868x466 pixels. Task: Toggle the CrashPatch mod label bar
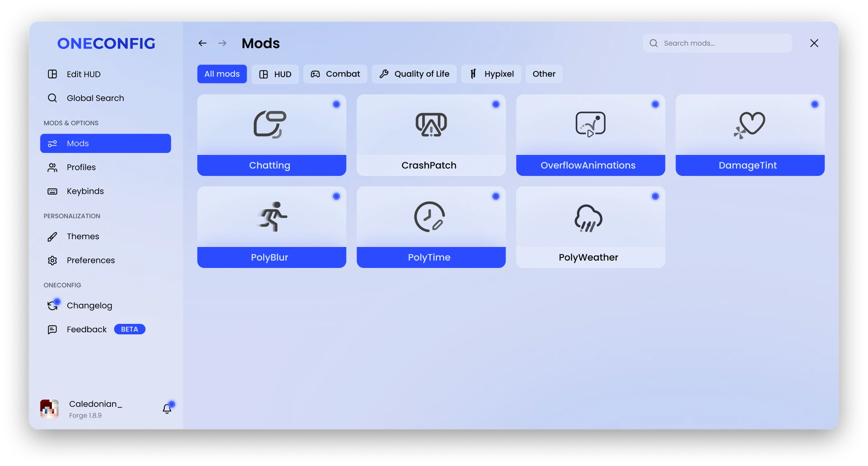point(431,166)
